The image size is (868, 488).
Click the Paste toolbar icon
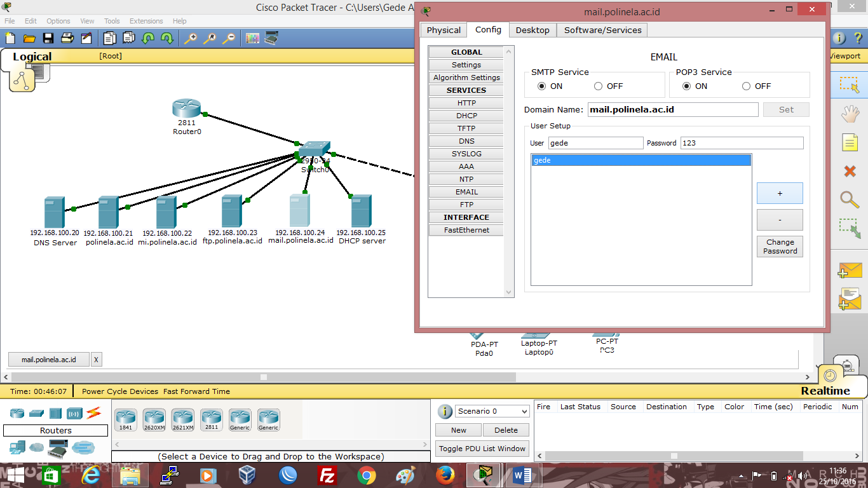[129, 38]
